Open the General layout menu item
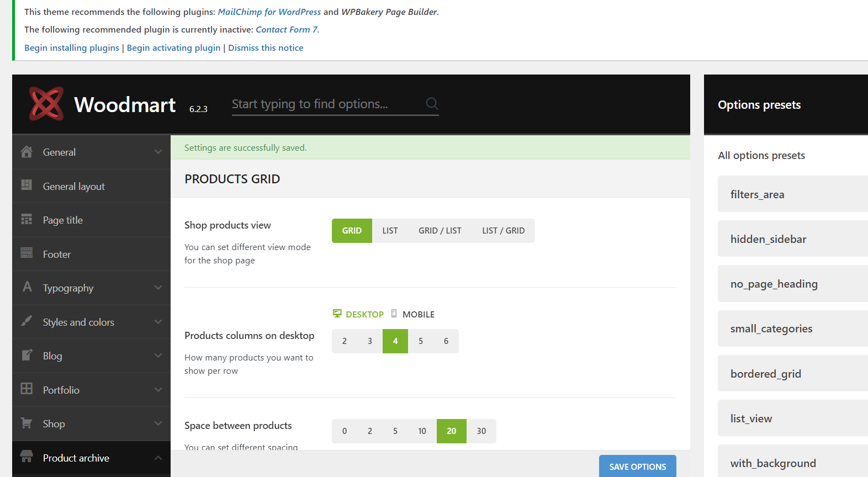868x477 pixels. coord(74,187)
